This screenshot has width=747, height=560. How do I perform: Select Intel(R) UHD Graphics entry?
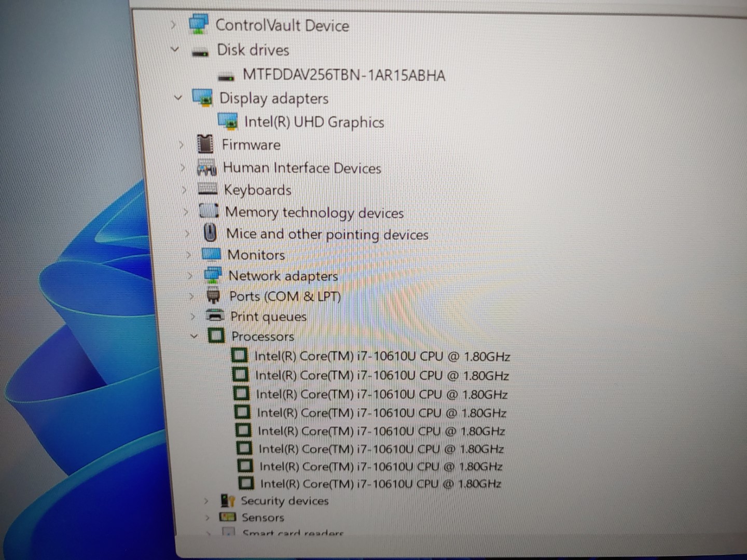tap(314, 122)
